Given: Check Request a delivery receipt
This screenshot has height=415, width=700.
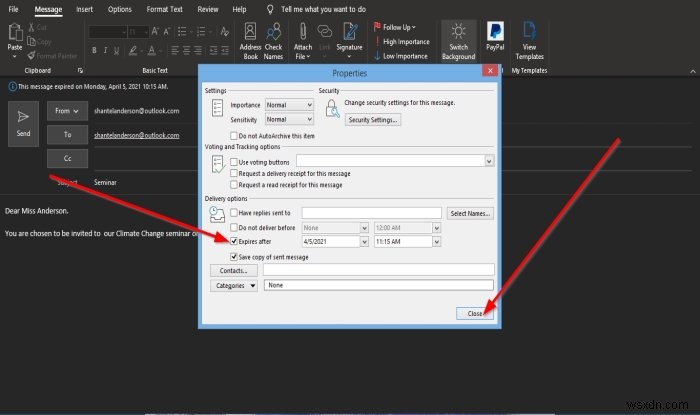Looking at the screenshot, I should [x=233, y=173].
